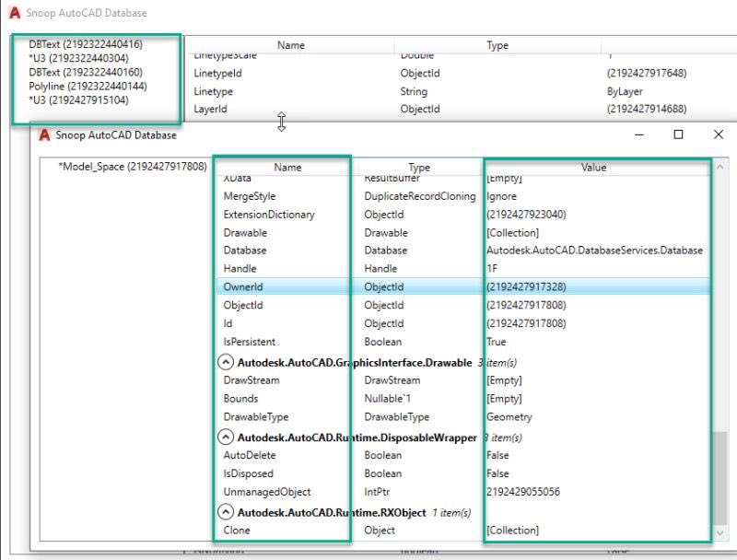Click scrollbar down arrow in front window

[719, 532]
